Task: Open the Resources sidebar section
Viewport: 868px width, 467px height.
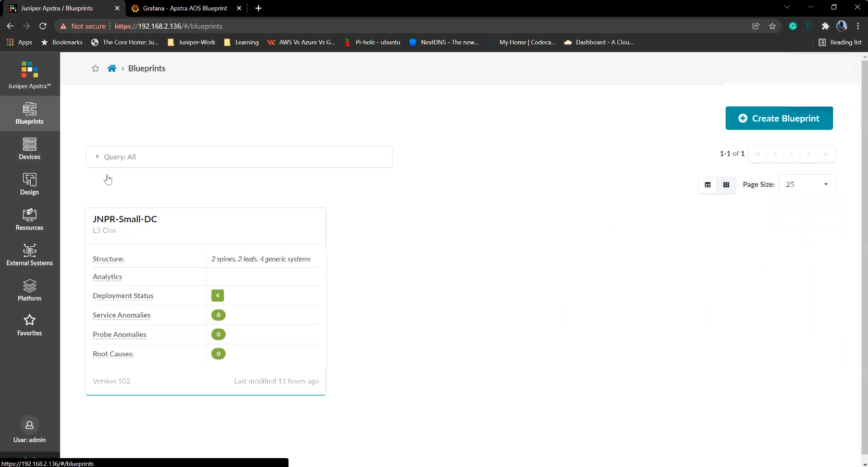Action: click(30, 220)
